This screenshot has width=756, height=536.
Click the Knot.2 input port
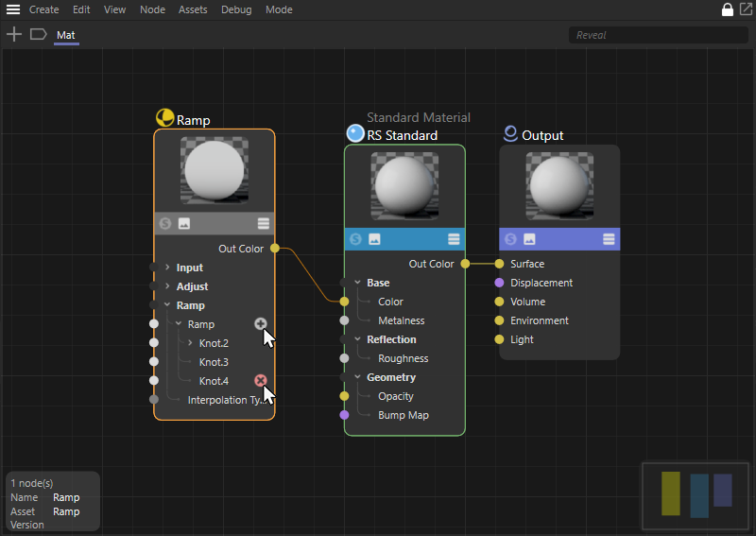pos(154,342)
